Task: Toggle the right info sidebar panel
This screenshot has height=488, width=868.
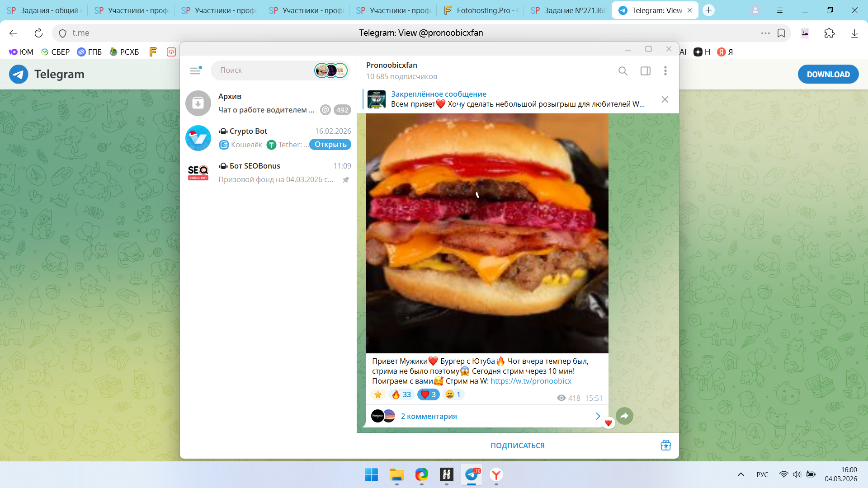Action: [x=646, y=71]
